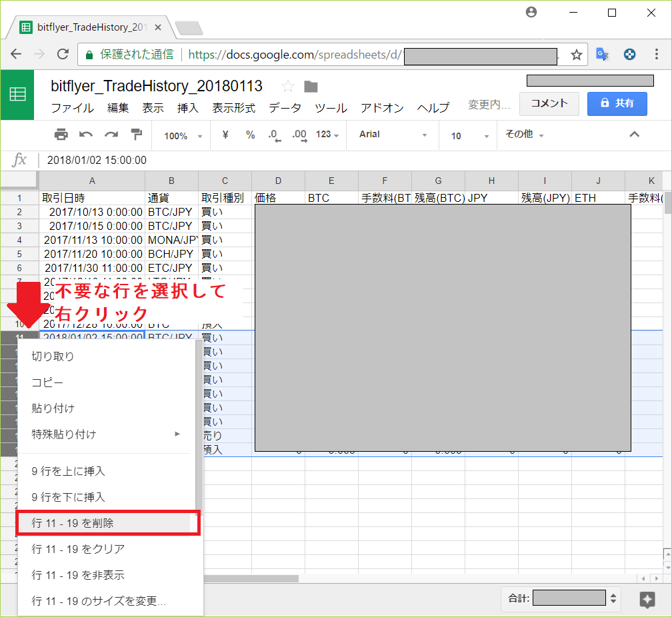Increase decimal places for the selection
Viewport: 672px width, 617px height.
tap(299, 135)
